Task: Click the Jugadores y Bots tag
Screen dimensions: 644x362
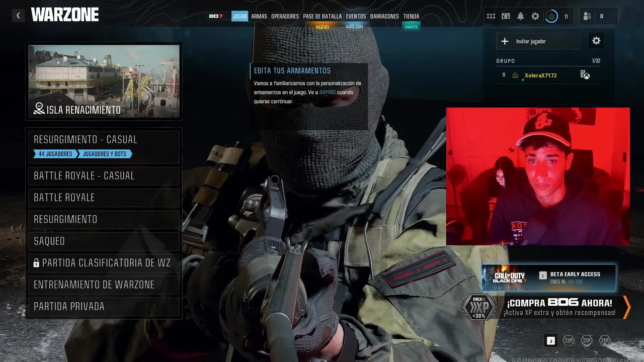Action: [105, 154]
